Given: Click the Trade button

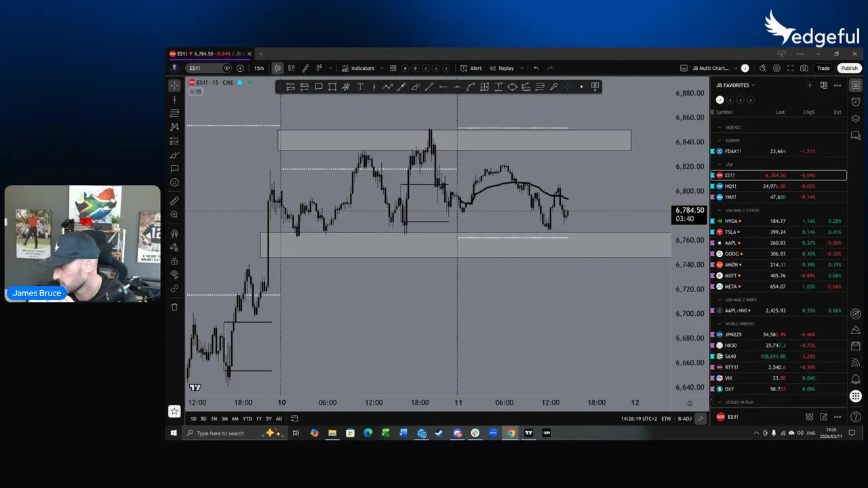Looking at the screenshot, I should tap(823, 68).
